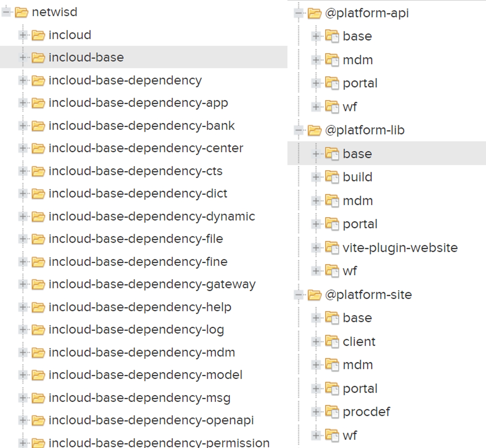Screen dimensions: 486x448
Task: Click the incloud-base folder icon
Action: click(38, 58)
